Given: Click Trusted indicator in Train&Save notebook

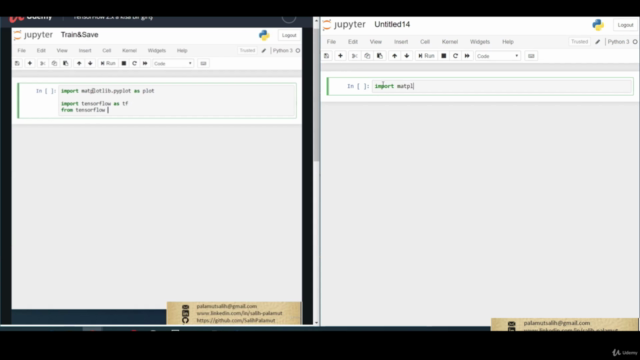Looking at the screenshot, I should point(247,51).
